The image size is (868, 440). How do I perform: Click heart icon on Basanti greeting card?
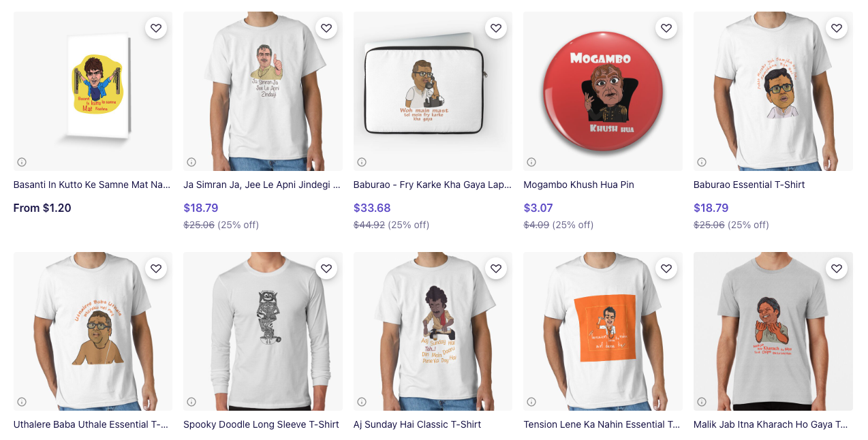pyautogui.click(x=156, y=28)
